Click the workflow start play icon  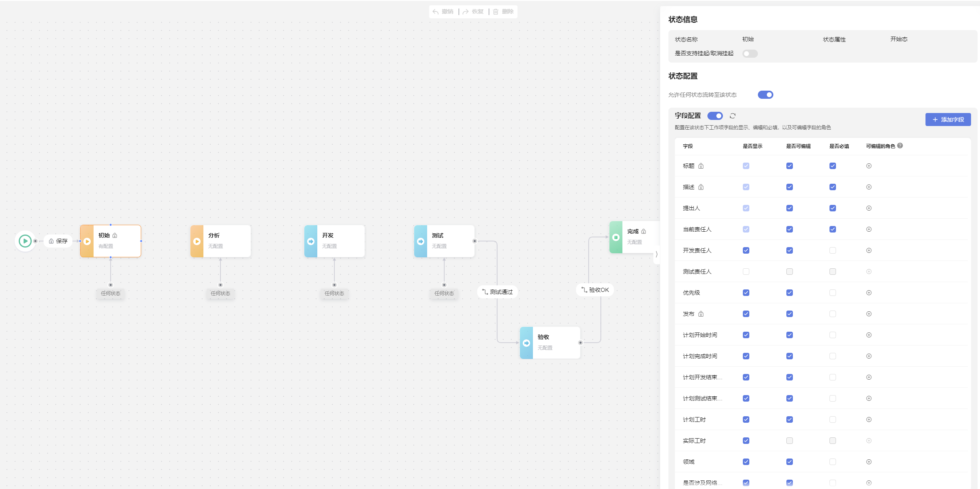coord(25,241)
